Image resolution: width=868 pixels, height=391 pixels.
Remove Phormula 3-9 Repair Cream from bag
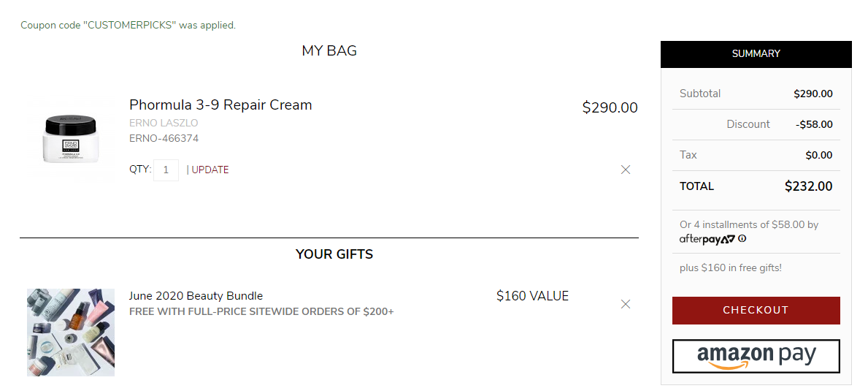click(x=626, y=170)
